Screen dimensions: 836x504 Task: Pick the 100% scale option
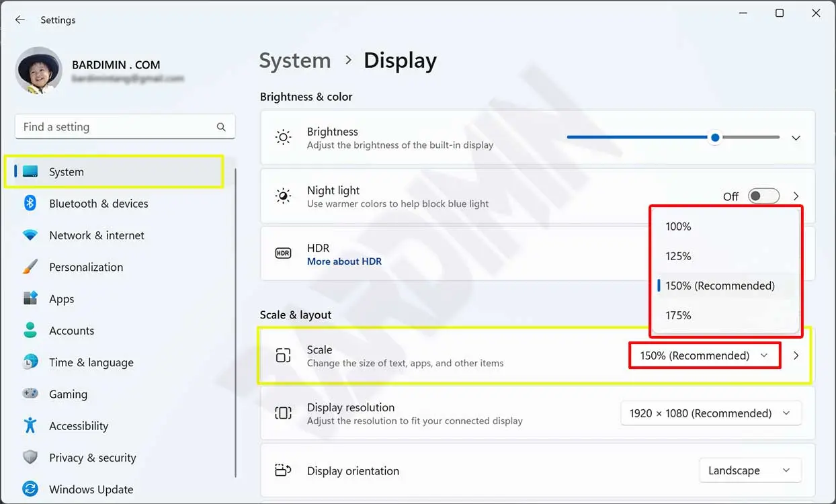pos(679,226)
